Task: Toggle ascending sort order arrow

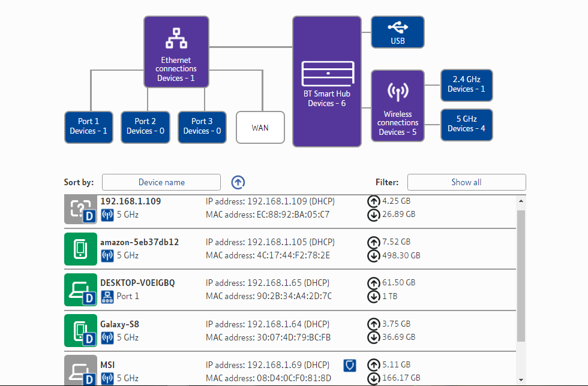Action: click(238, 182)
